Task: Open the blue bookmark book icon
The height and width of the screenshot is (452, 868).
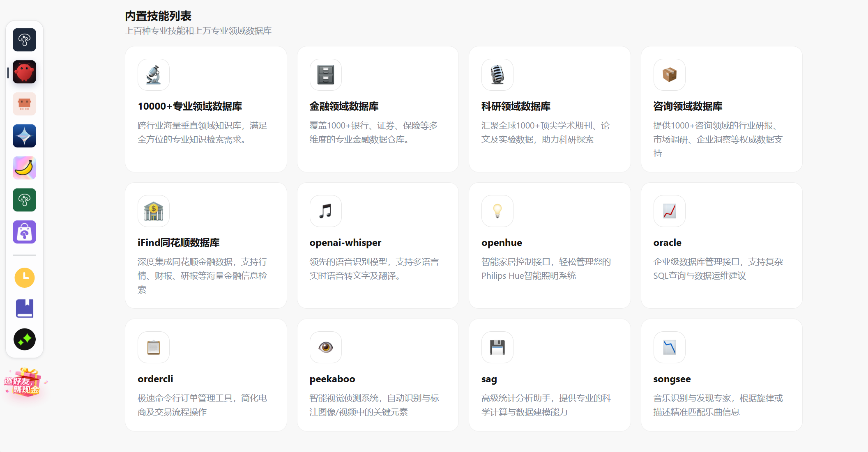Action: tap(24, 308)
